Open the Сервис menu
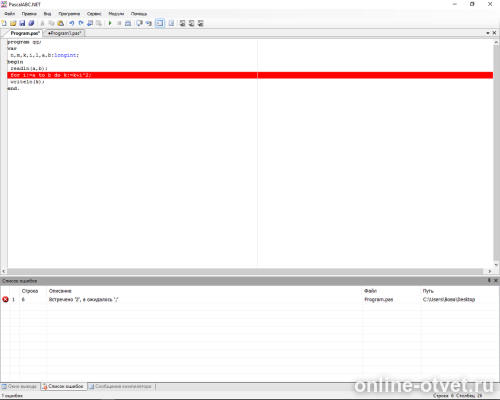The width and height of the screenshot is (500, 400). [94, 14]
